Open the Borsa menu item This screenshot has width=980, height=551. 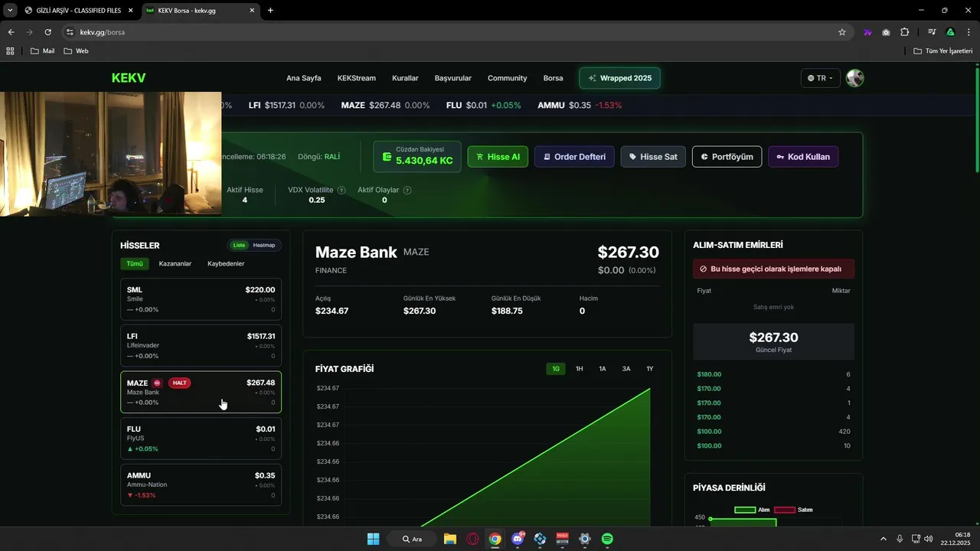tap(553, 78)
